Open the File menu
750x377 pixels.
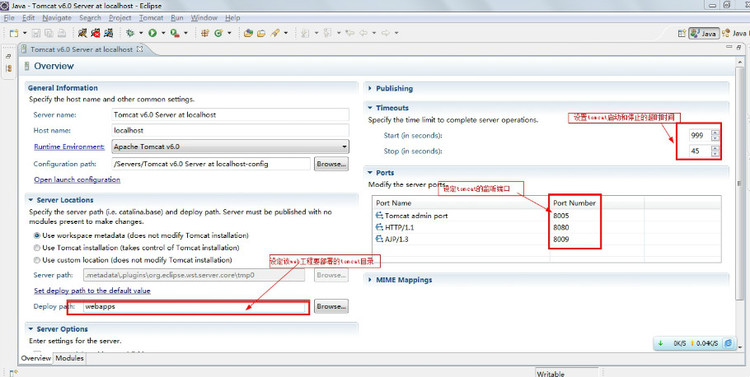[9, 18]
